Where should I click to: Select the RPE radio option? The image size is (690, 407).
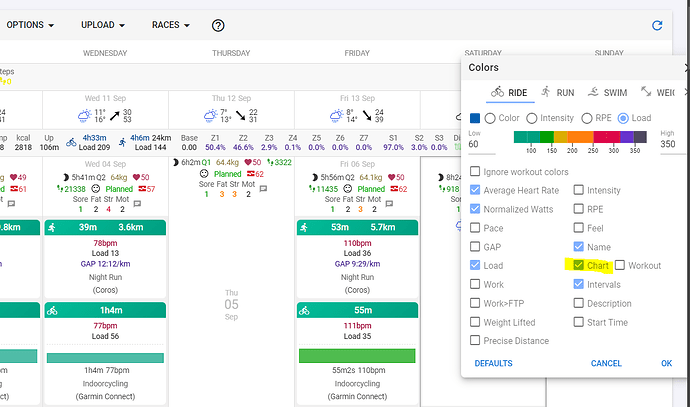(x=587, y=118)
